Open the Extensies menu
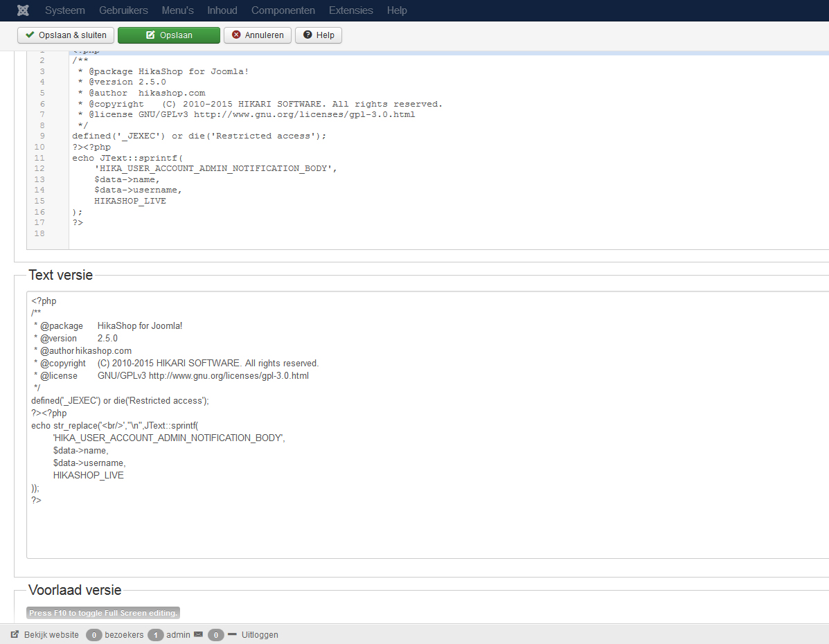The height and width of the screenshot is (644, 829). click(350, 10)
